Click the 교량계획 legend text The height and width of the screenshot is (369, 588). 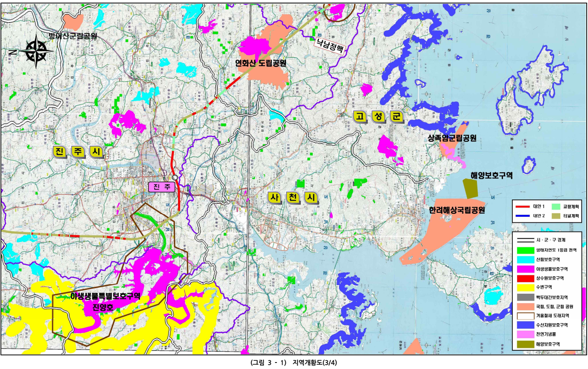(x=572, y=207)
